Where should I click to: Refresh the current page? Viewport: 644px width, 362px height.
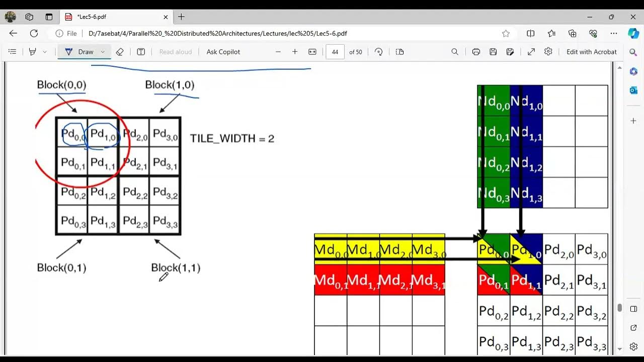[34, 33]
